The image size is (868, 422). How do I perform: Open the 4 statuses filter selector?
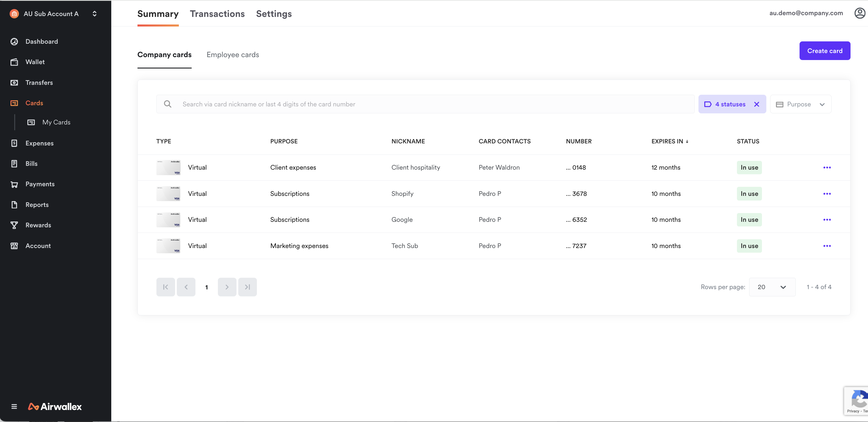tap(730, 104)
